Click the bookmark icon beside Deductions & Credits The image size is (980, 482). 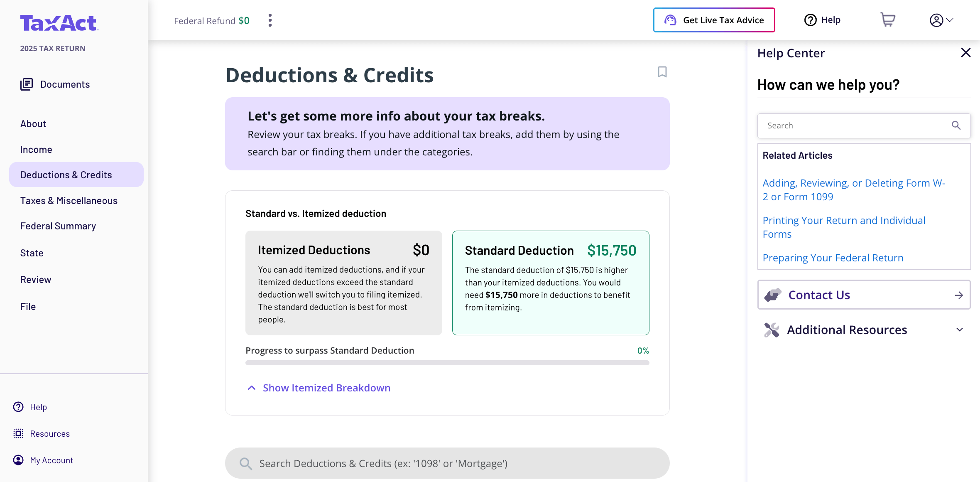pyautogui.click(x=662, y=72)
